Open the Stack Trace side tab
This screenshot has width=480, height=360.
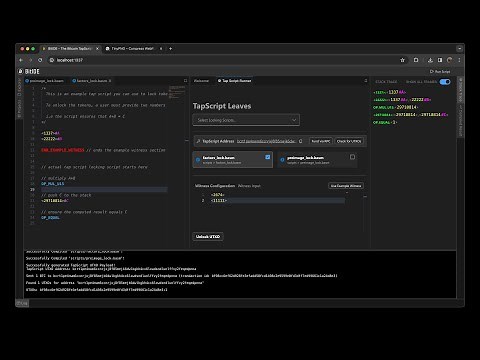[x=461, y=91]
